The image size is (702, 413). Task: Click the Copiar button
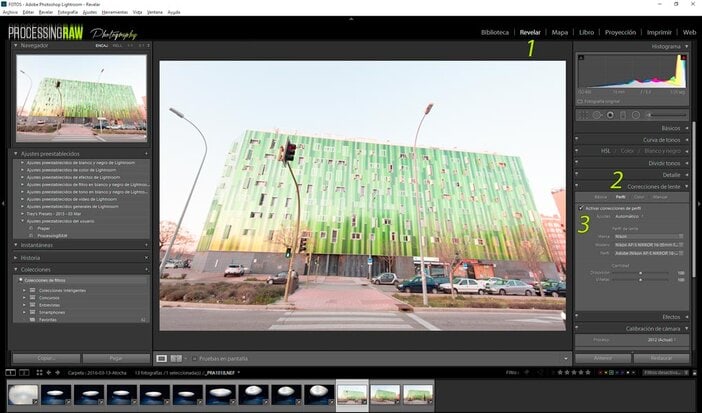pyautogui.click(x=44, y=357)
